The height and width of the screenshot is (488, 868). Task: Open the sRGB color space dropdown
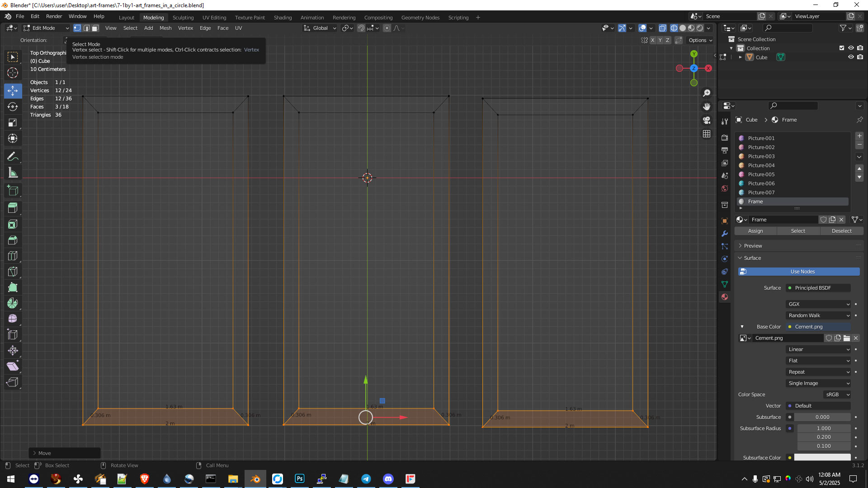[837, 394]
